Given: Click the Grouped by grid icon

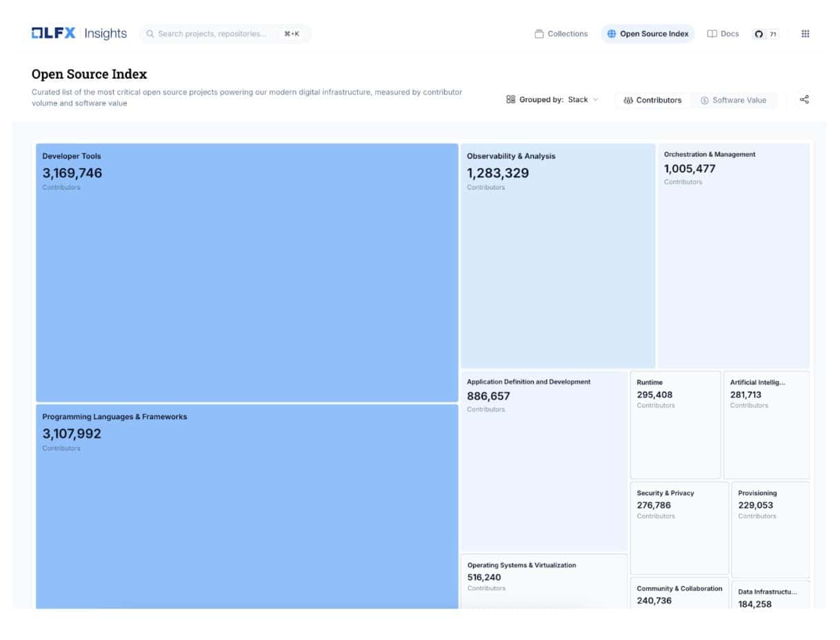Looking at the screenshot, I should [x=511, y=99].
